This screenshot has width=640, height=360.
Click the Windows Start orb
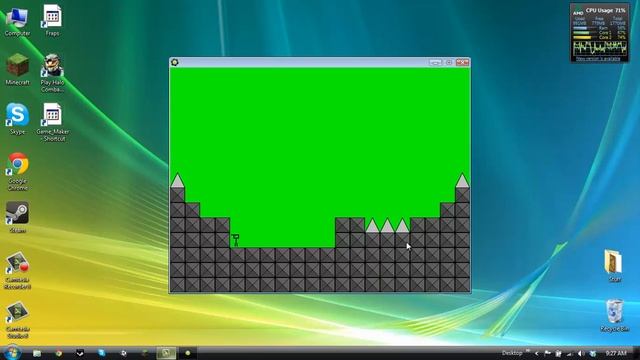[x=12, y=353]
